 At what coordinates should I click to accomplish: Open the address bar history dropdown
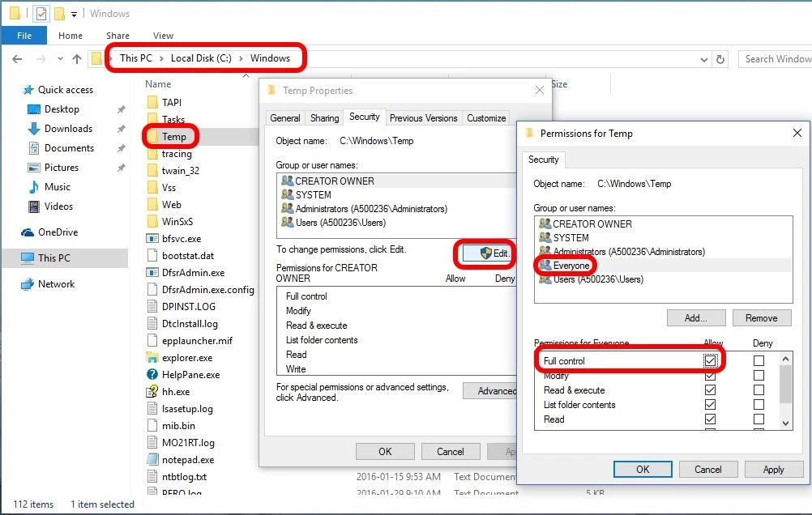point(703,60)
